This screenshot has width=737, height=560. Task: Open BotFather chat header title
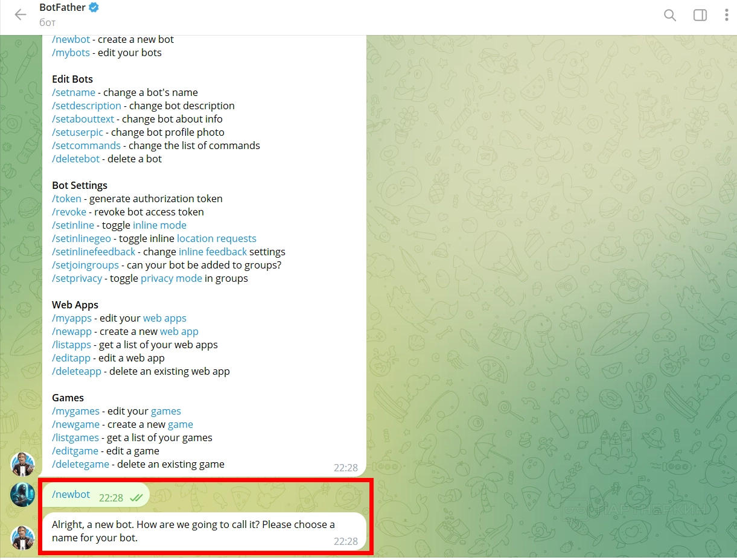[62, 8]
